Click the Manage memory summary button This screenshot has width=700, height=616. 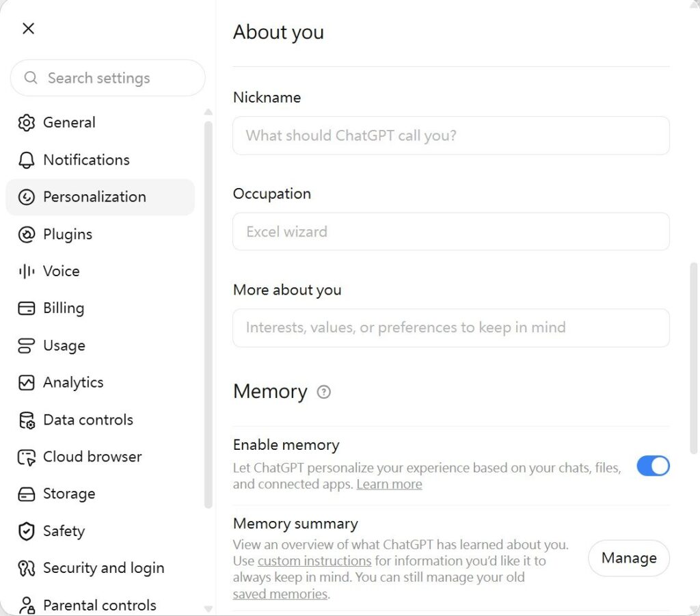click(629, 558)
